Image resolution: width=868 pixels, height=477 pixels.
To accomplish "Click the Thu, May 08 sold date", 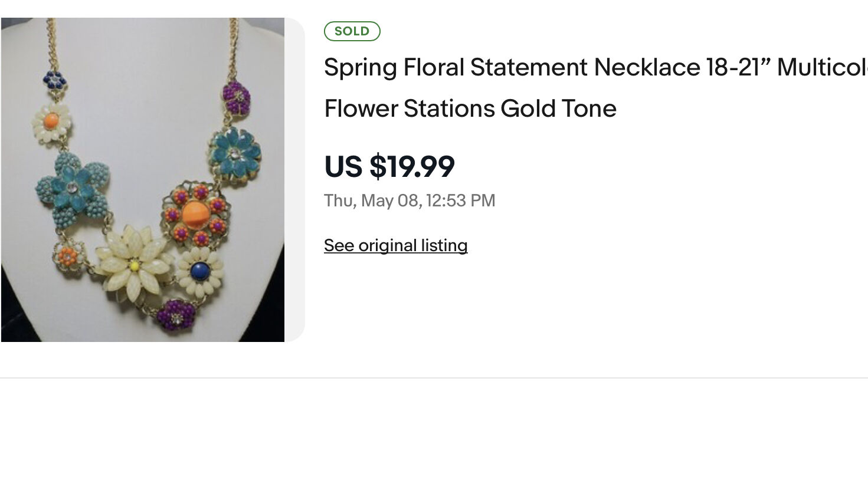I will point(410,200).
